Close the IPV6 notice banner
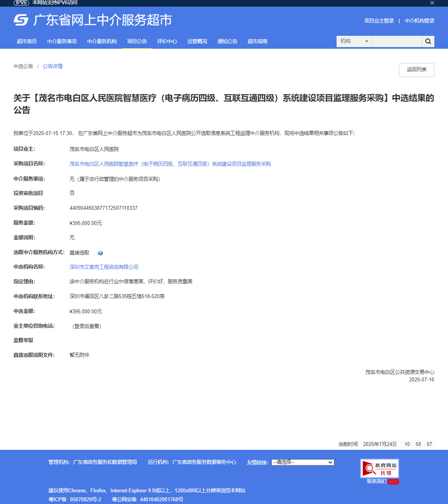 tap(432, 3)
